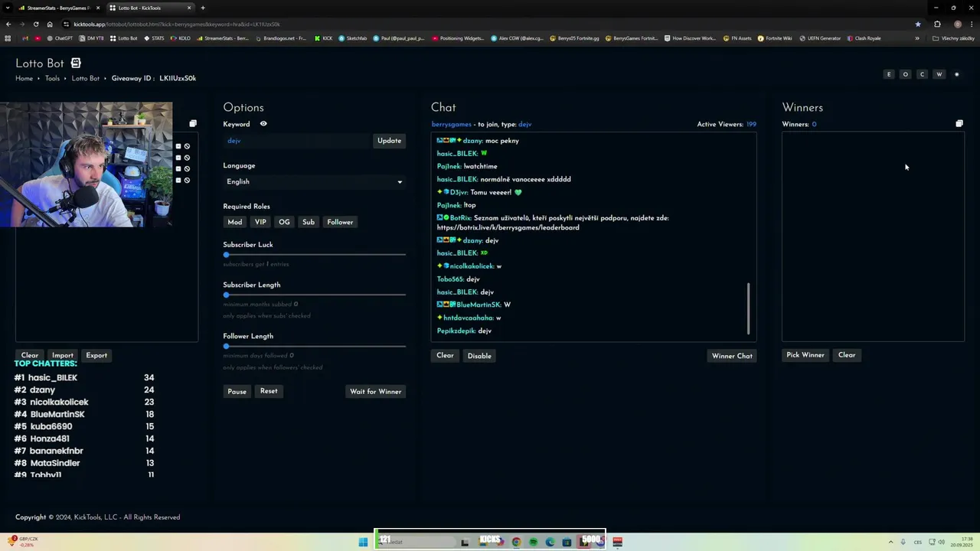Pause the giveaway
This screenshot has width=980, height=551.
pyautogui.click(x=237, y=391)
